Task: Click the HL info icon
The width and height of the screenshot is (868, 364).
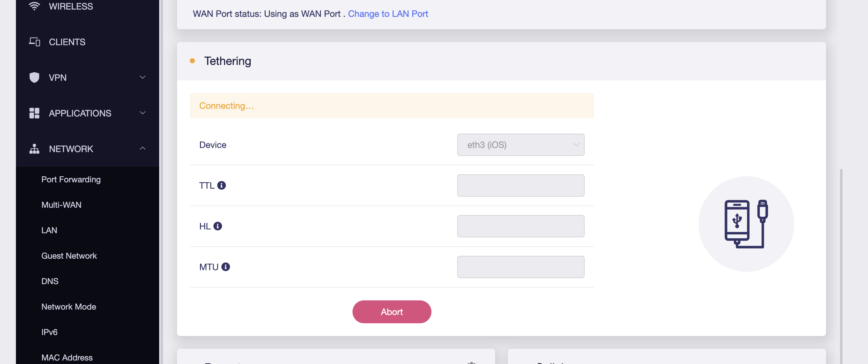Action: (218, 226)
